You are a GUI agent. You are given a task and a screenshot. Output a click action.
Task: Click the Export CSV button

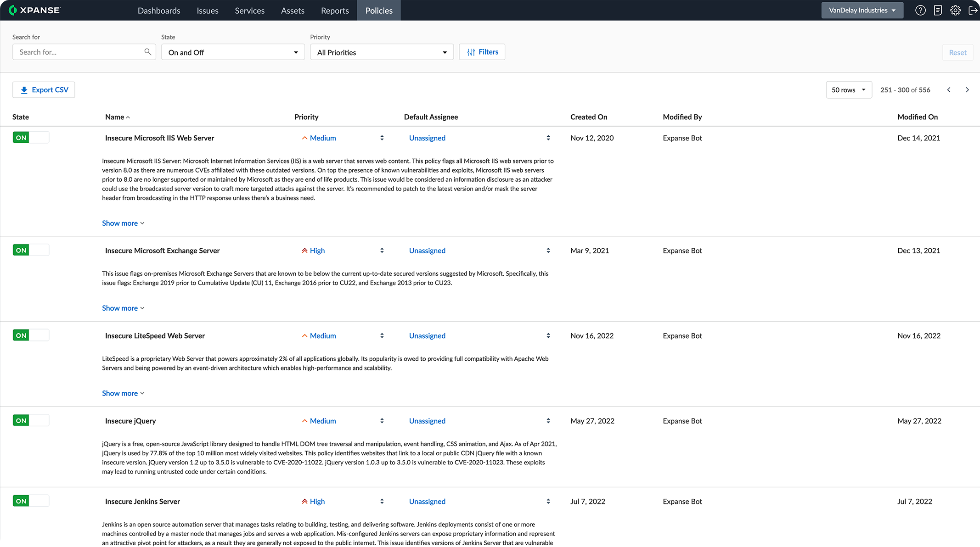pos(44,90)
